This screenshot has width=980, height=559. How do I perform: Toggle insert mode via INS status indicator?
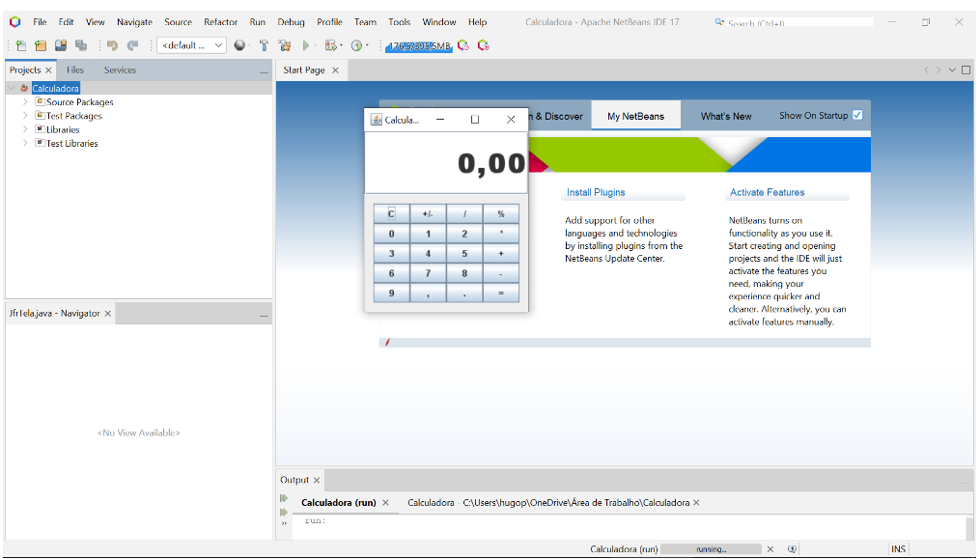click(x=898, y=548)
